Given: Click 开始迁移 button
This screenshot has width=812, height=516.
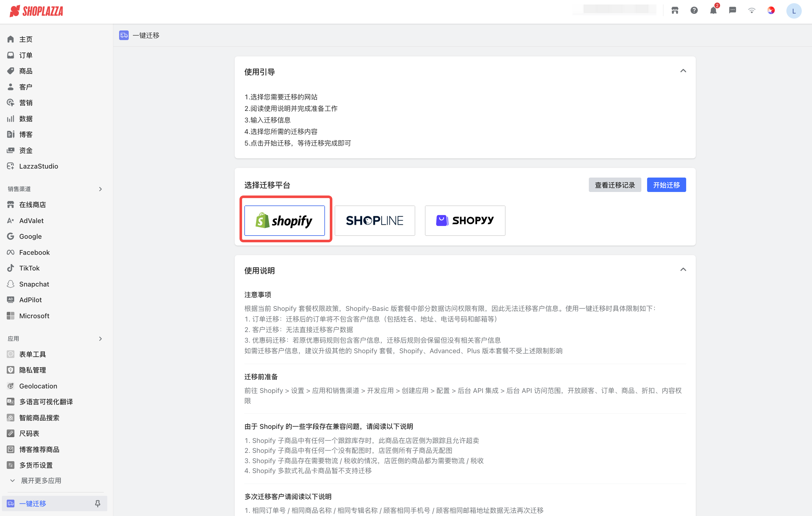Looking at the screenshot, I should [666, 185].
